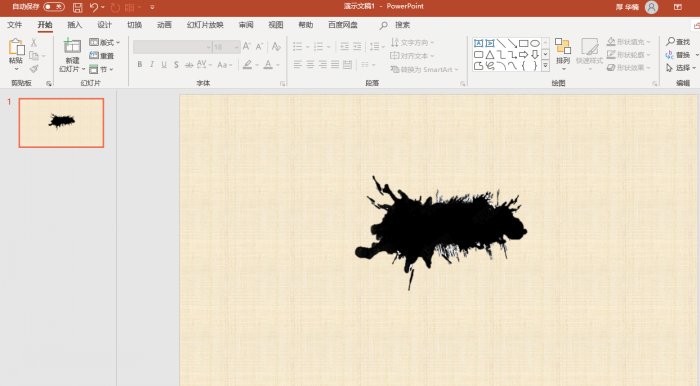Click the Save icon in title bar
700x386 pixels.
pyautogui.click(x=78, y=7)
